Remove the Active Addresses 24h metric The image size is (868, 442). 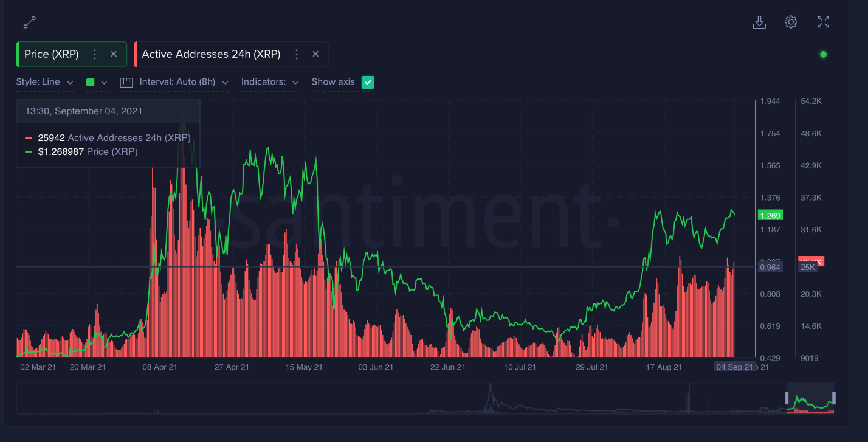(315, 54)
